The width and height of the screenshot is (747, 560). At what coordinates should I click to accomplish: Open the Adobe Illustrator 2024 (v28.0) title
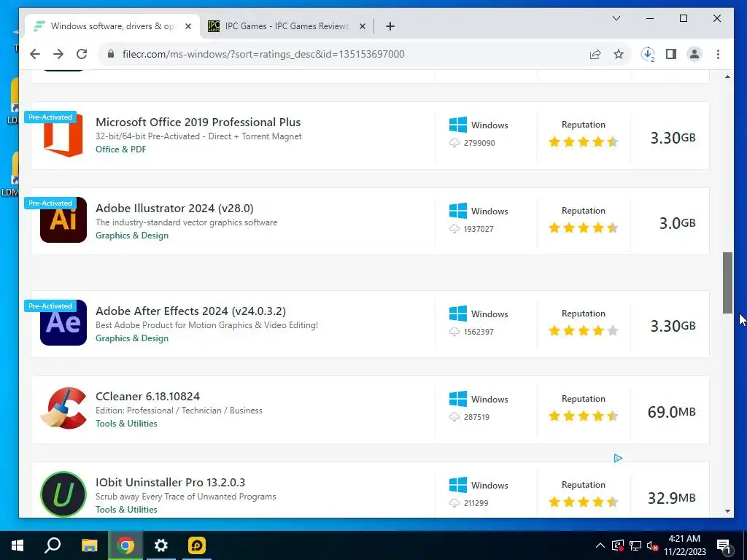174,208
